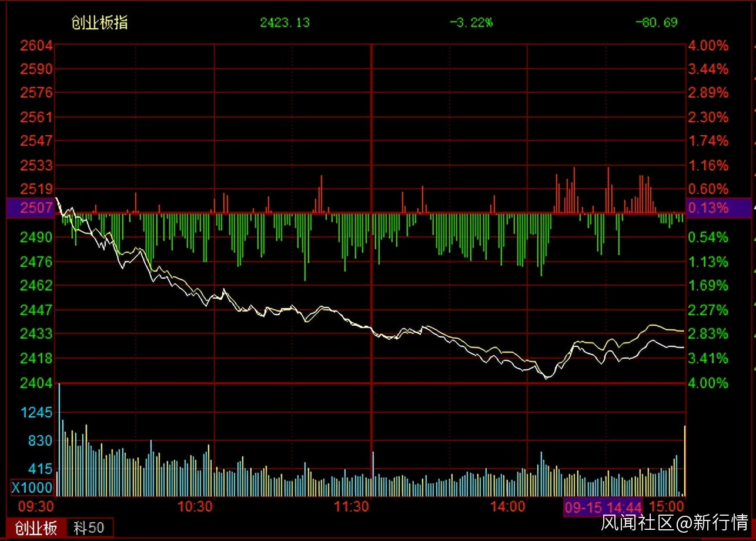This screenshot has width=756, height=541.
Task: Click the 2590 price axis label
Action: click(x=36, y=69)
